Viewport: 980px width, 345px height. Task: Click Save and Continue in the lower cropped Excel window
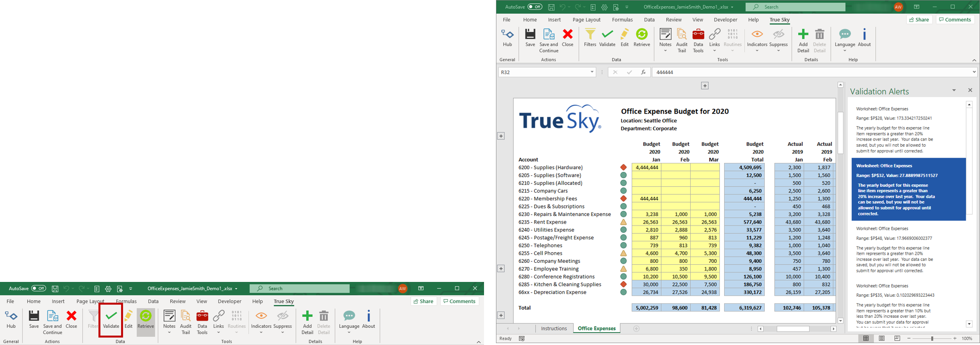(52, 323)
